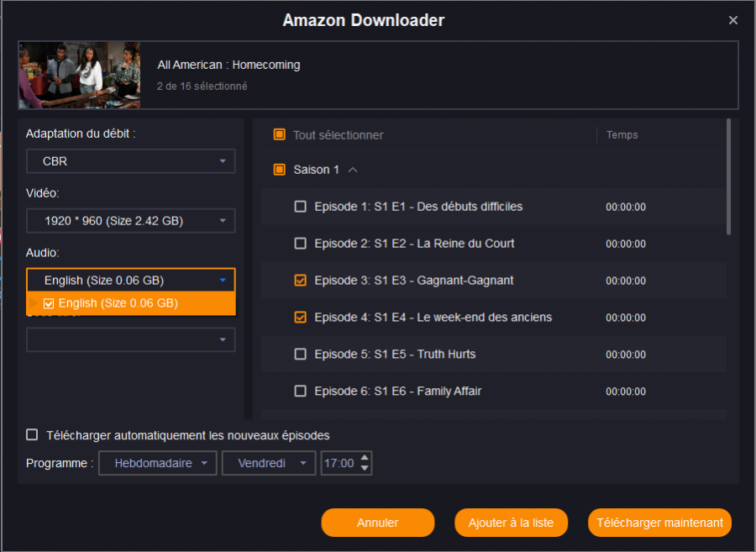Screen dimensions: 756x552
Task: Click the 00:00:00 time of Episode 1
Action: (626, 207)
